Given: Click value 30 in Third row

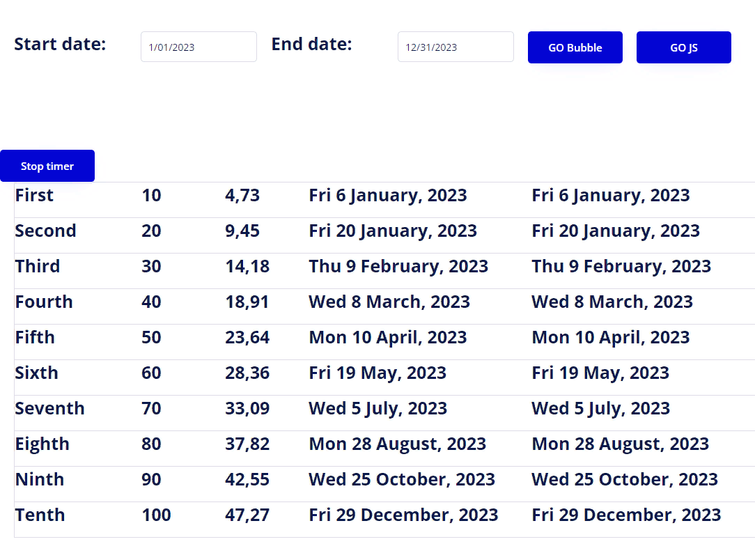Looking at the screenshot, I should click(151, 266).
